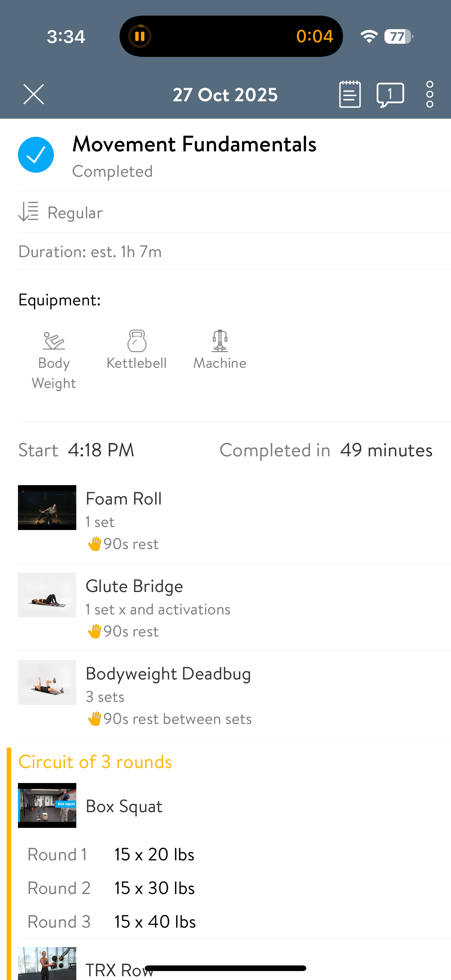Open the TRX Row exercise thumbnail

click(47, 963)
